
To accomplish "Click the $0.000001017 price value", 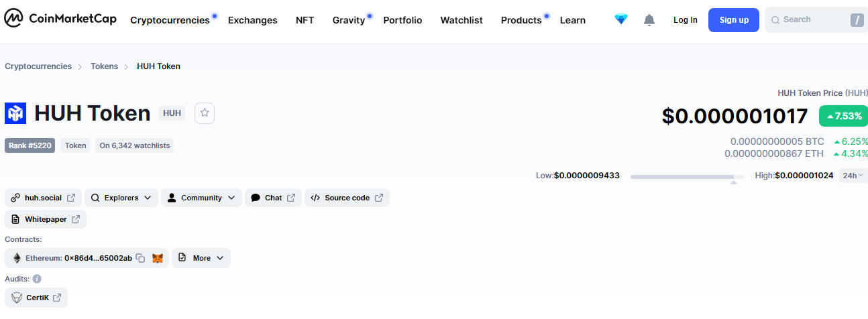I will point(735,116).
